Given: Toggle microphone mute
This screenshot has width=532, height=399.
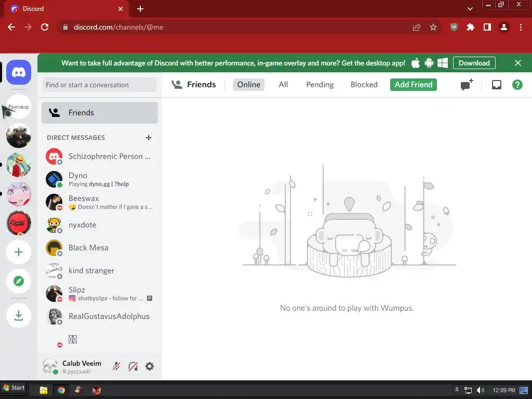Looking at the screenshot, I should coord(116,366).
